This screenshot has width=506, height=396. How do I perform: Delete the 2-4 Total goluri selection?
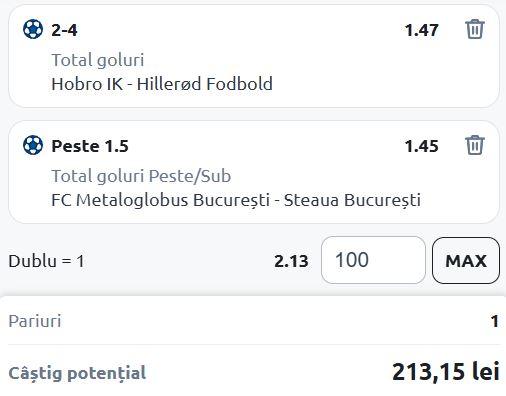(475, 29)
